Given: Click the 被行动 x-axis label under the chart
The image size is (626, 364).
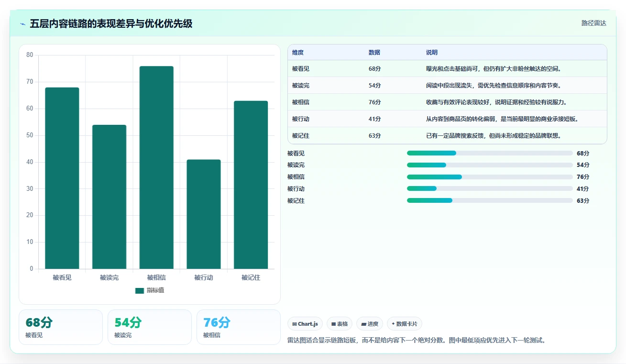Looking at the screenshot, I should pyautogui.click(x=204, y=277).
